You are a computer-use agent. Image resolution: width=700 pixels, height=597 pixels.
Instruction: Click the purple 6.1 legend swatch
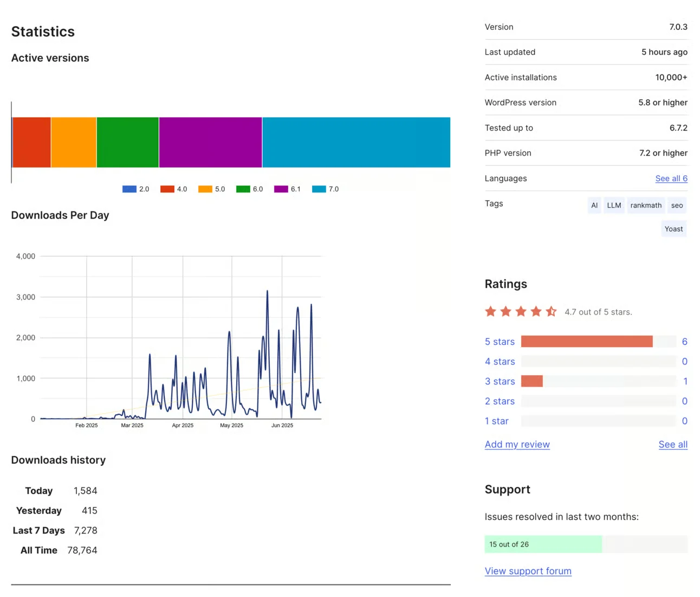pyautogui.click(x=280, y=189)
